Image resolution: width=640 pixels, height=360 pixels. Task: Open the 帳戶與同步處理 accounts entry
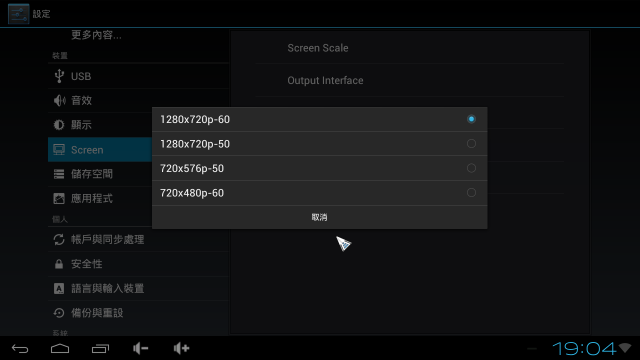(108, 240)
